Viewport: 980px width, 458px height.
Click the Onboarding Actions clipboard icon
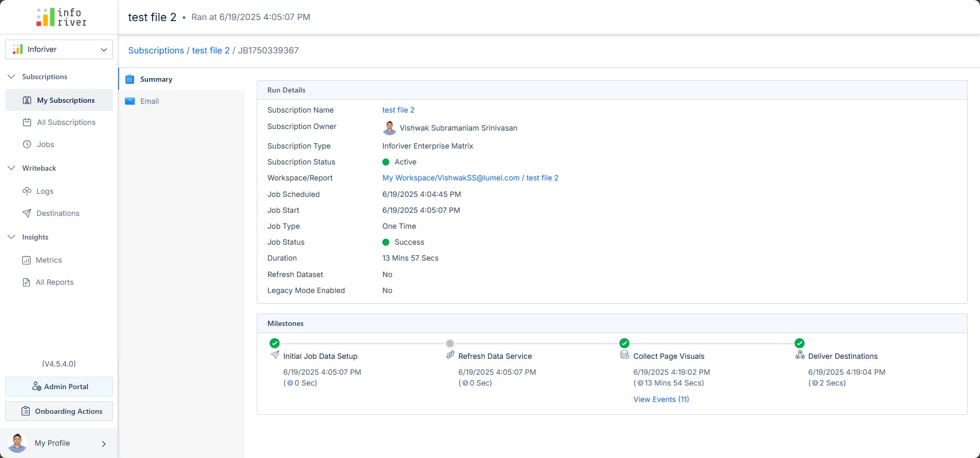pos(26,411)
